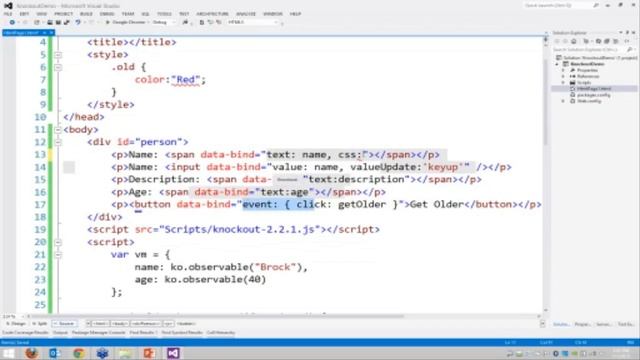The image size is (640, 360).
Task: Click the Solution Explorer Collapse All icon
Action: tap(607, 41)
